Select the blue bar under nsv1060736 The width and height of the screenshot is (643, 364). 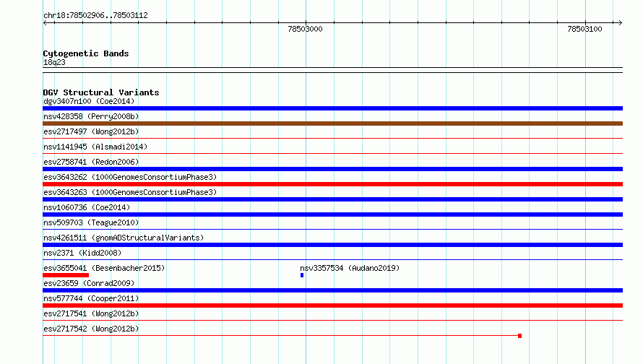tap(332, 214)
